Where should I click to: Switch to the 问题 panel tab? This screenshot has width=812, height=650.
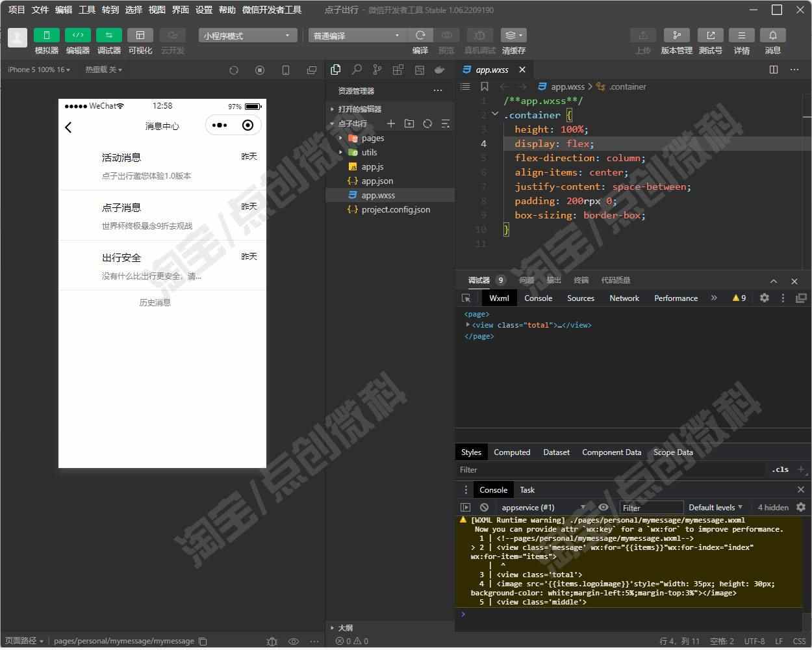click(x=527, y=280)
